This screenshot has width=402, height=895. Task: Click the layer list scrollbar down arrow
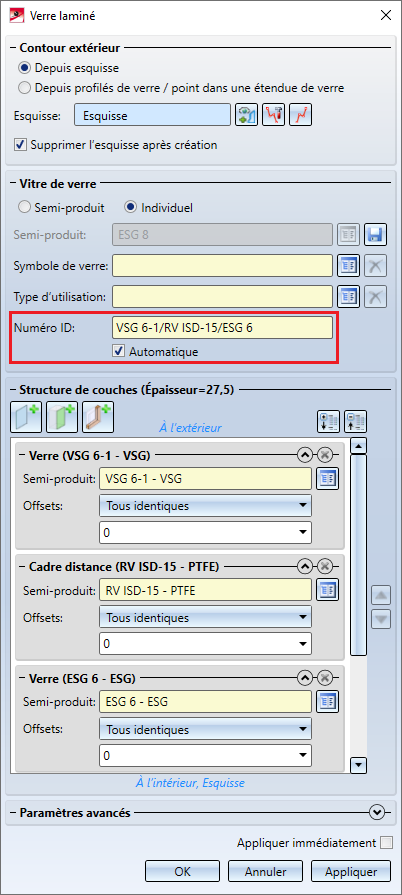[359, 764]
